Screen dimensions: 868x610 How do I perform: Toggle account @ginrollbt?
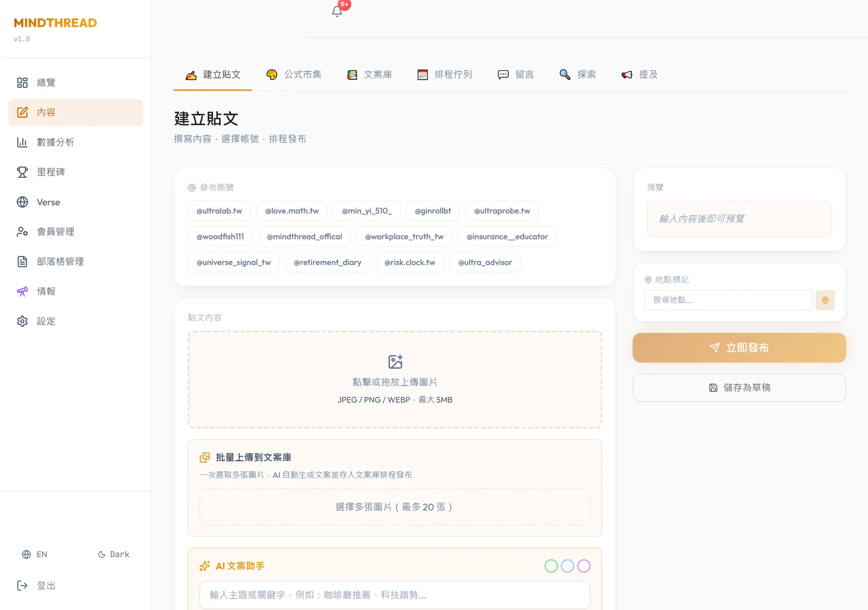[x=433, y=211]
